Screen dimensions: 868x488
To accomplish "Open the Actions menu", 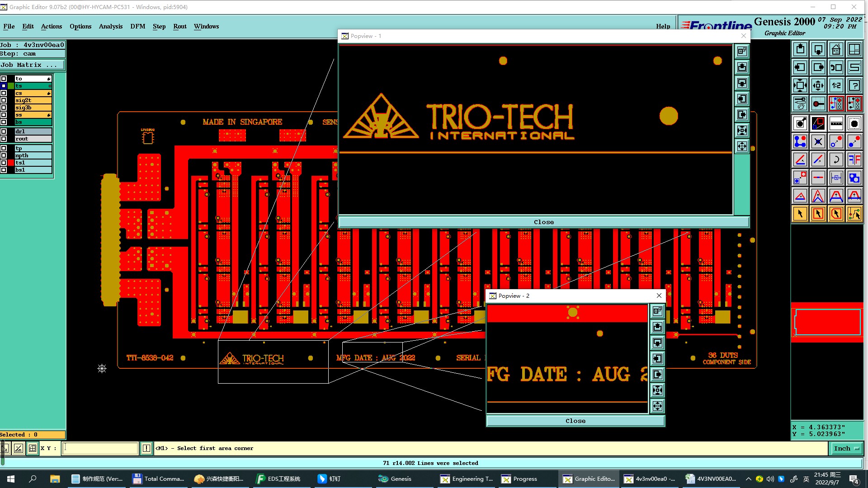I will click(x=52, y=26).
